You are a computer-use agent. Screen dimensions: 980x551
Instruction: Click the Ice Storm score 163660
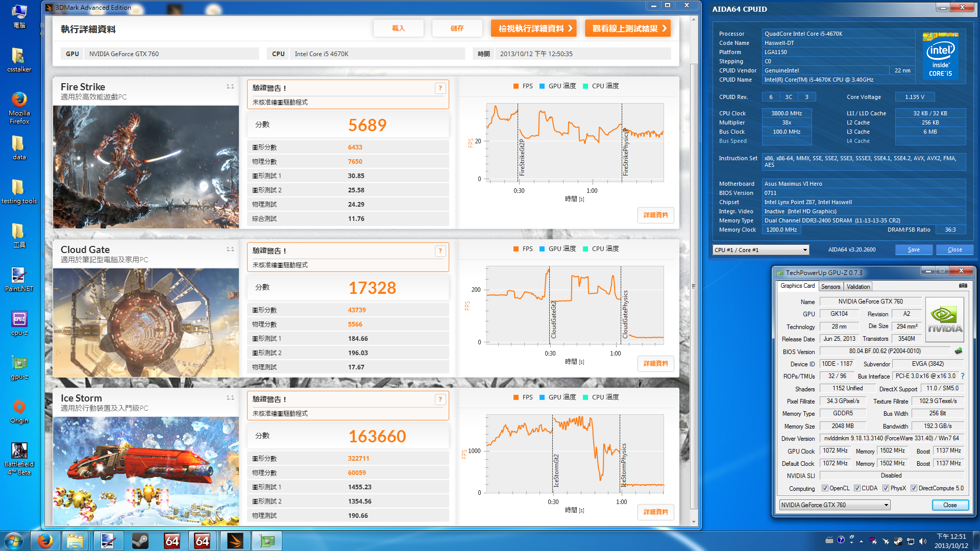377,436
